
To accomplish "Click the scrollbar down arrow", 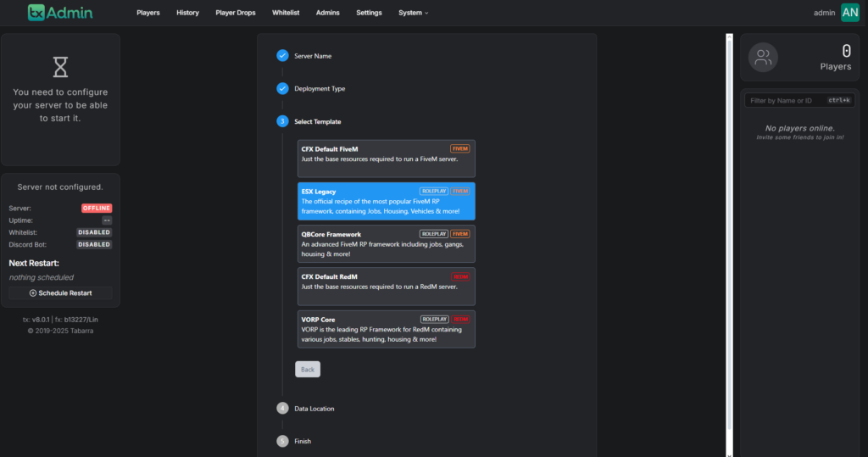I will tap(729, 454).
